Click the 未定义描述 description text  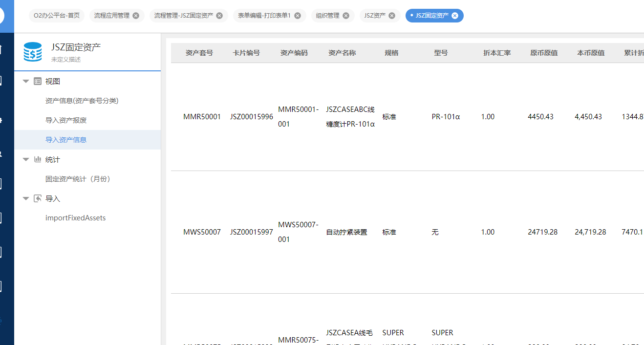(66, 60)
